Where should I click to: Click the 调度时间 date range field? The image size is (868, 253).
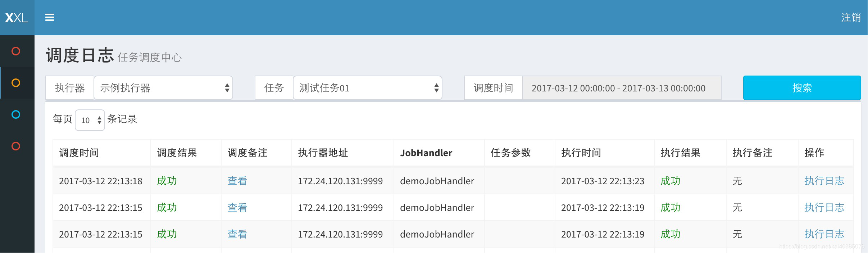click(622, 88)
